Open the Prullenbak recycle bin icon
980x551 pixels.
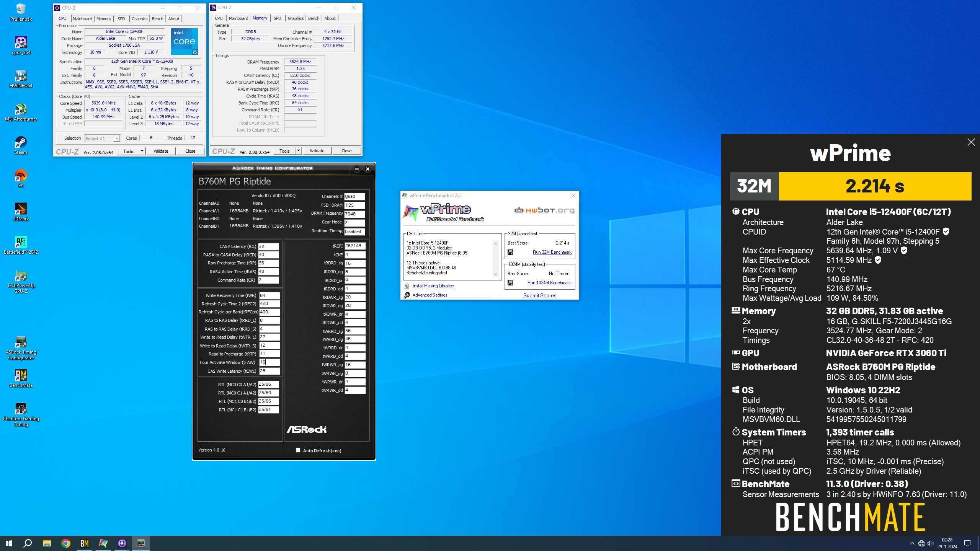coord(21,12)
